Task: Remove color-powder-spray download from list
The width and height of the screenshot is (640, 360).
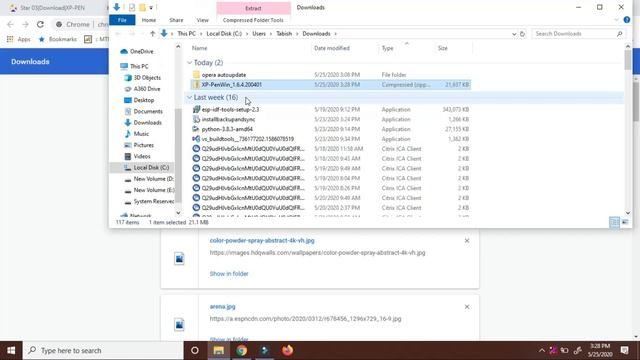Action: coord(467,241)
